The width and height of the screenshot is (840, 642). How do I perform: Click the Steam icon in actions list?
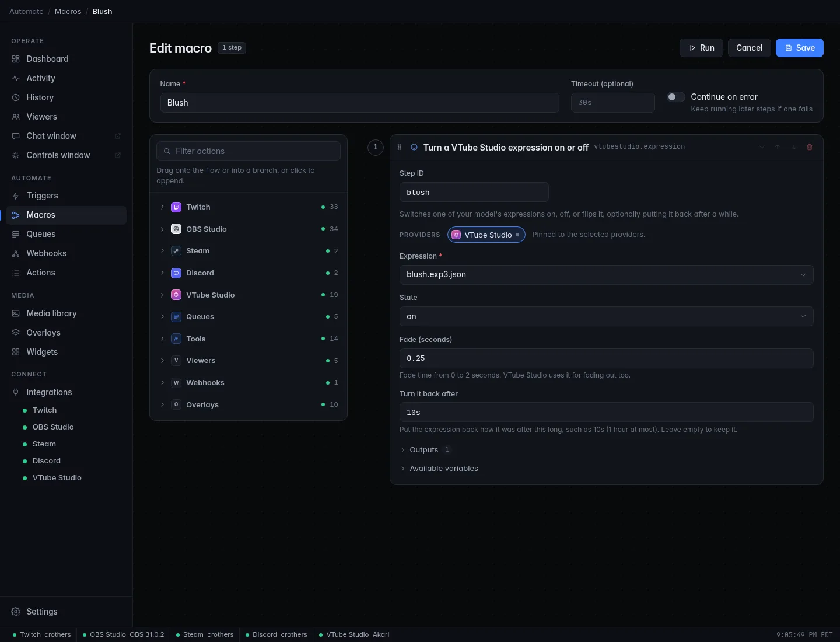click(x=176, y=251)
